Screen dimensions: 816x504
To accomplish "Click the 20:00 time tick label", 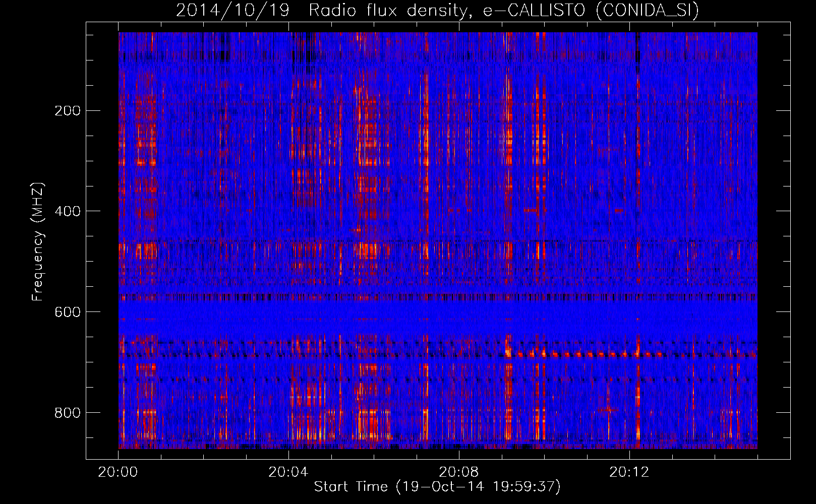I will click(x=118, y=472).
